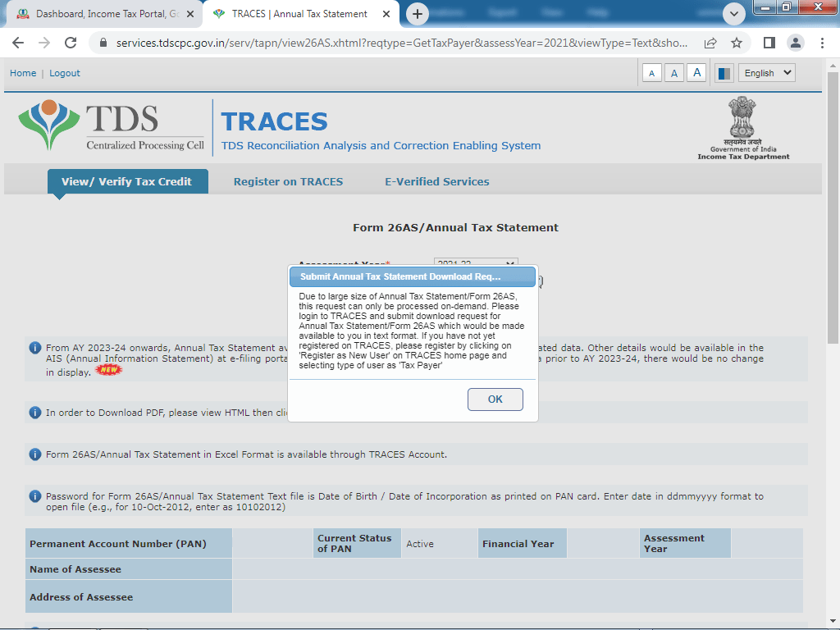The height and width of the screenshot is (630, 840).
Task: Click the largest font size A button
Action: pos(696,73)
